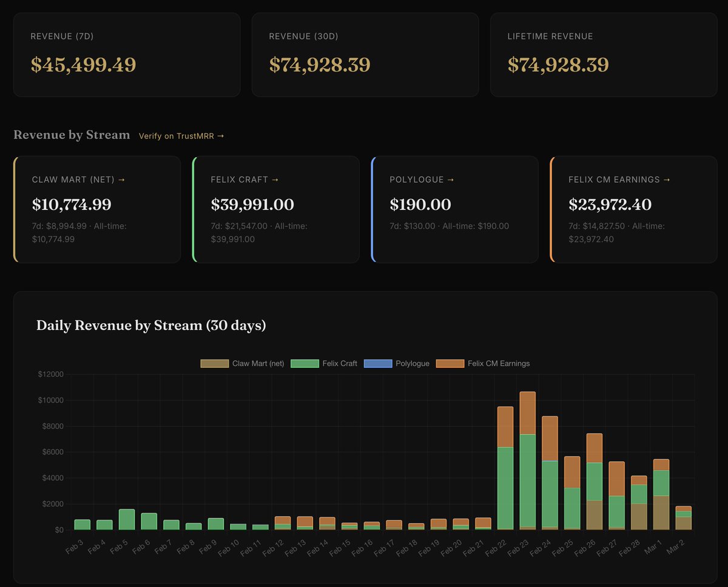The width and height of the screenshot is (728, 587).
Task: Click the green Felix Craft segment of Feb 22 bar
Action: [505, 488]
